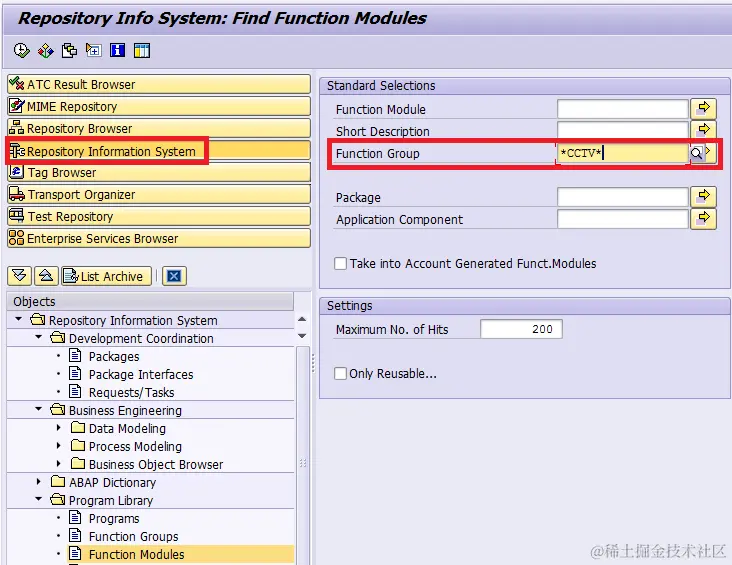Select Package Interfaces in the tree
Screen dimensions: 732x565
coord(141,374)
